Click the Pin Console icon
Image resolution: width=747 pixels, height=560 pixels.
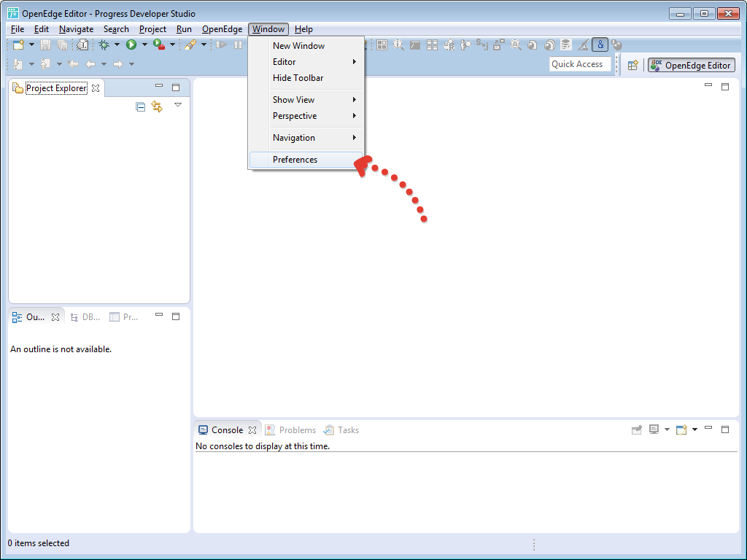[x=636, y=430]
